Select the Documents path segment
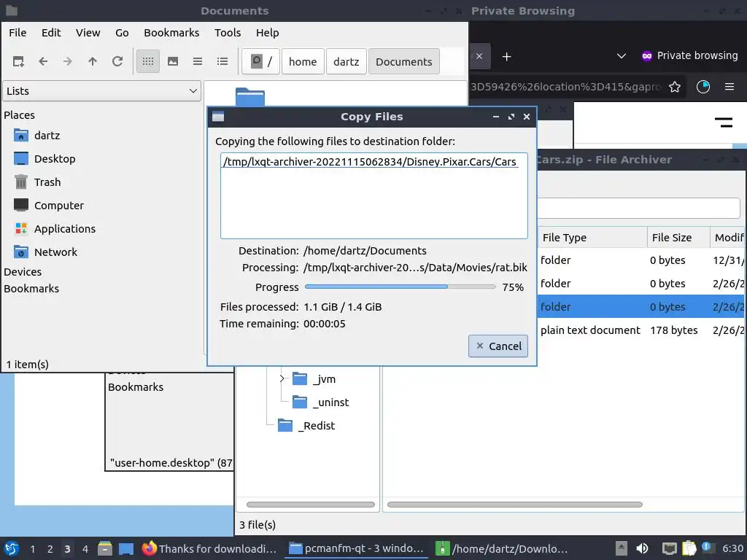The width and height of the screenshot is (747, 560). (404, 61)
